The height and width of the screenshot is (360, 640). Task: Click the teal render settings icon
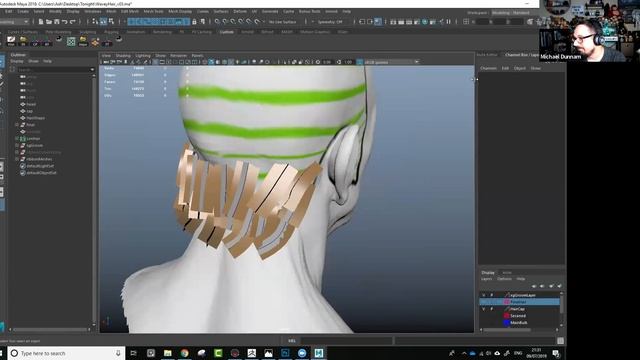click(424, 22)
